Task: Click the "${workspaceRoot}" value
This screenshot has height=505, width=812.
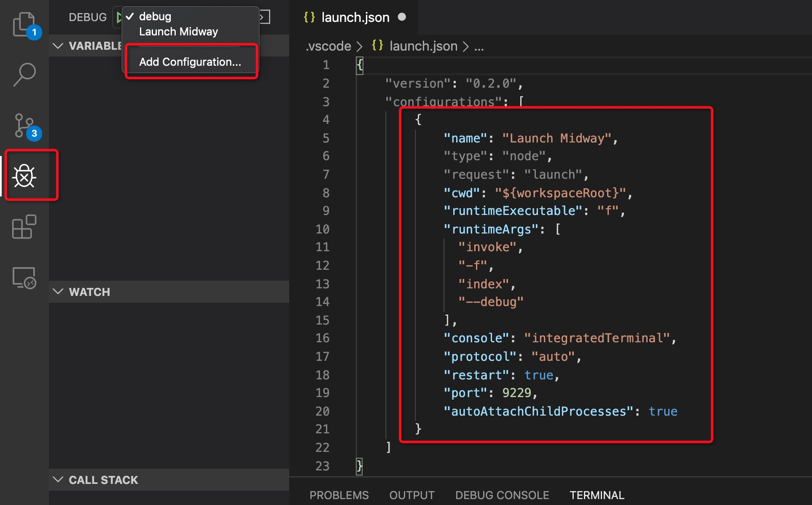Action: (x=560, y=193)
